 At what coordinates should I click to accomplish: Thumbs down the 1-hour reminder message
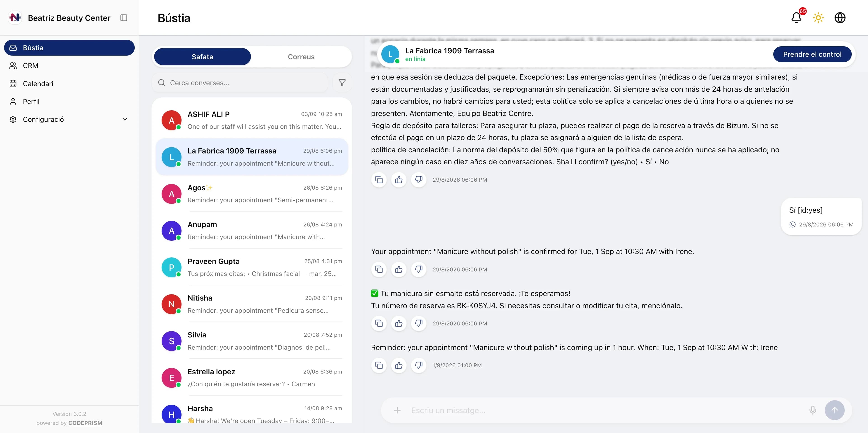(x=419, y=365)
